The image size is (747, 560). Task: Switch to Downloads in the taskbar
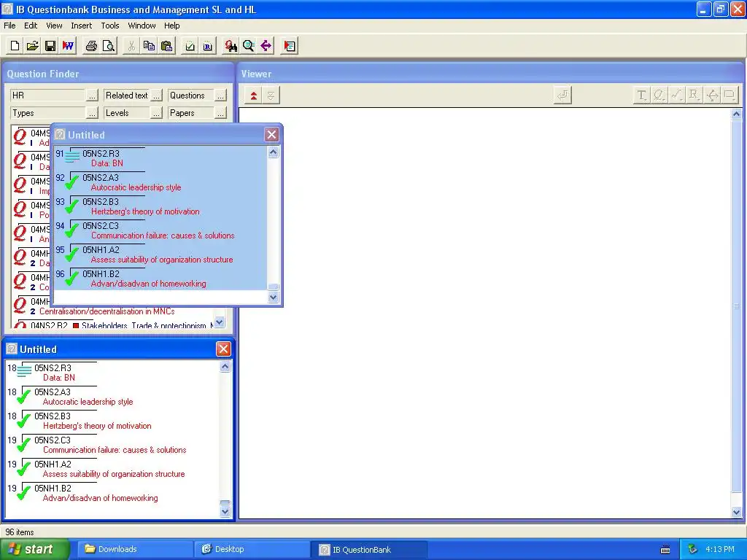pyautogui.click(x=135, y=550)
